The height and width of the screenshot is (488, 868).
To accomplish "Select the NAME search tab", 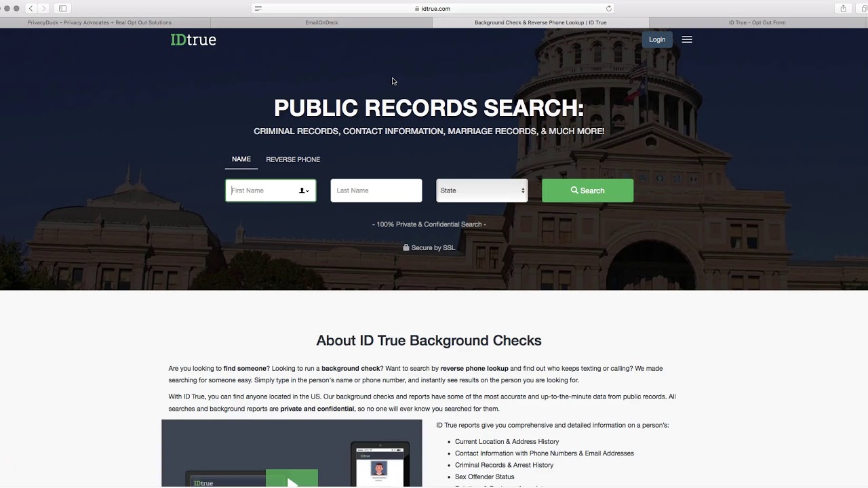I will 241,159.
